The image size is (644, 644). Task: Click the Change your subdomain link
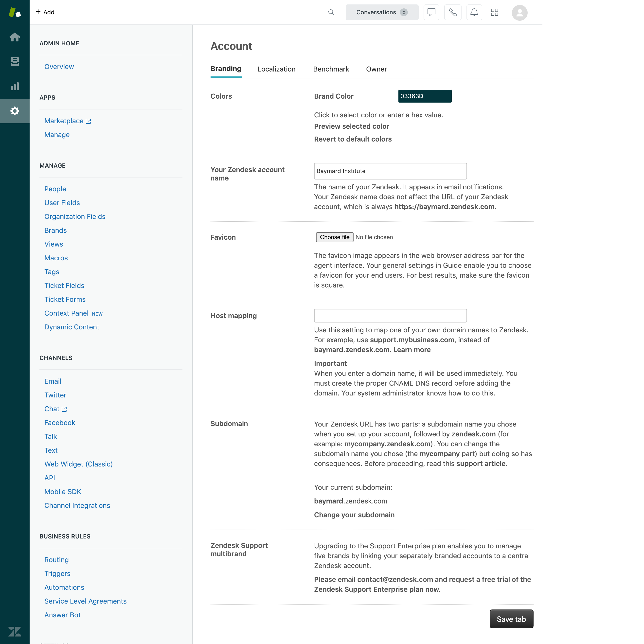click(354, 515)
